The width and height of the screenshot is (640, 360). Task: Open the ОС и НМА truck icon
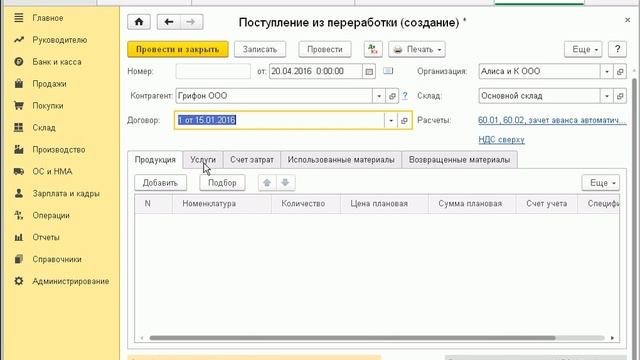(x=19, y=171)
